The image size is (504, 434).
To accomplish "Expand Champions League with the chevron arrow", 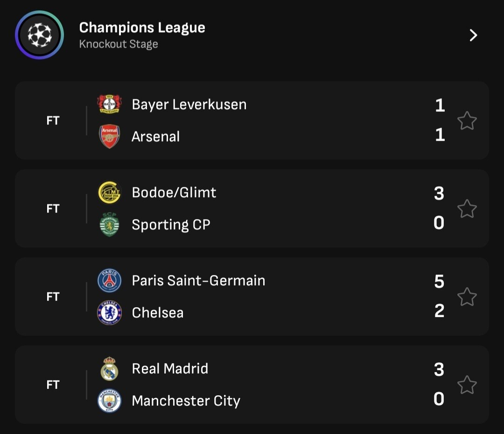I will [473, 35].
